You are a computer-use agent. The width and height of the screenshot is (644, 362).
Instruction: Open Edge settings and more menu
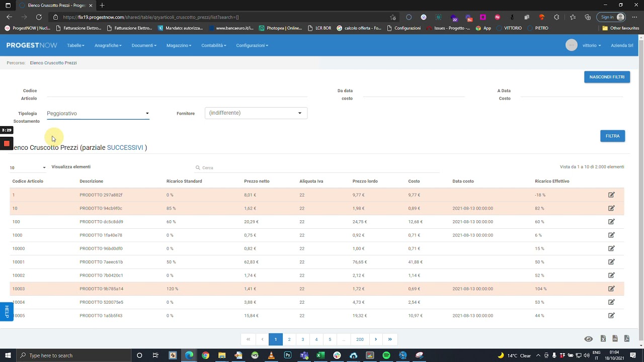click(634, 17)
